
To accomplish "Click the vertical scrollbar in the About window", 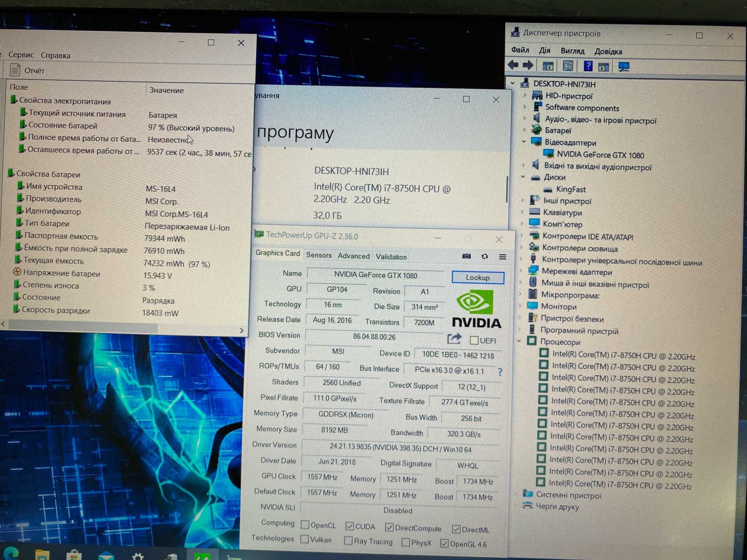I will (507, 189).
